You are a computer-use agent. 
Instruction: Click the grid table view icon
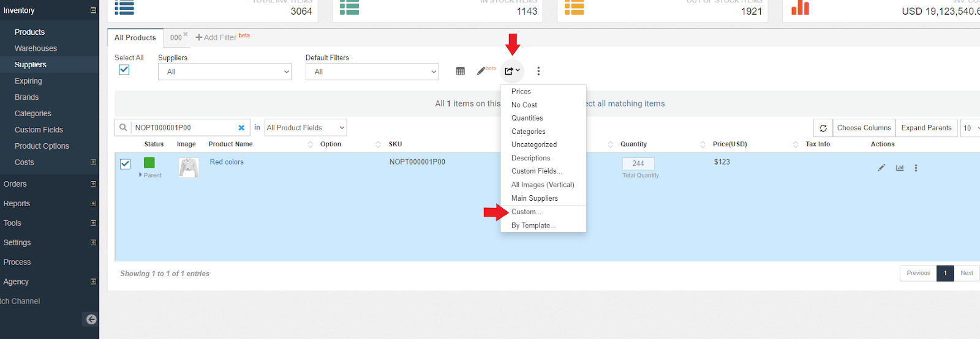pos(461,71)
